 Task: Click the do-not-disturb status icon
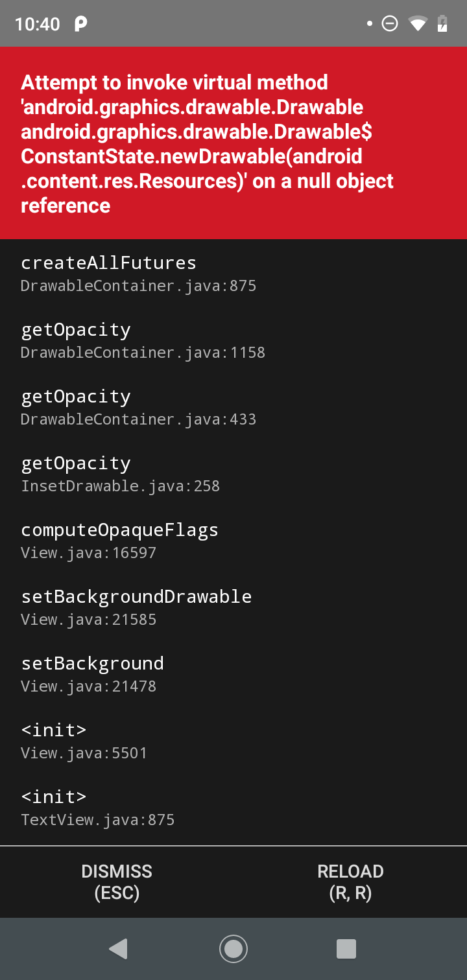pos(390,23)
